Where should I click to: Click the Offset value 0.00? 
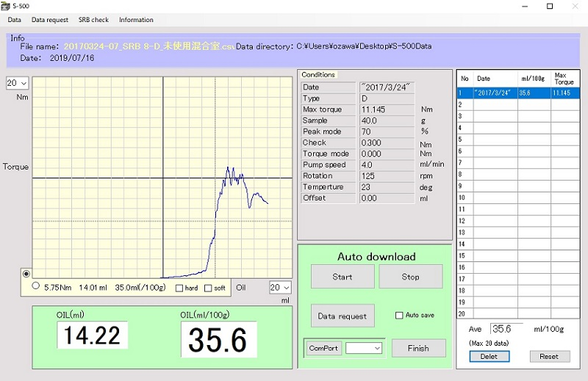[x=387, y=198]
